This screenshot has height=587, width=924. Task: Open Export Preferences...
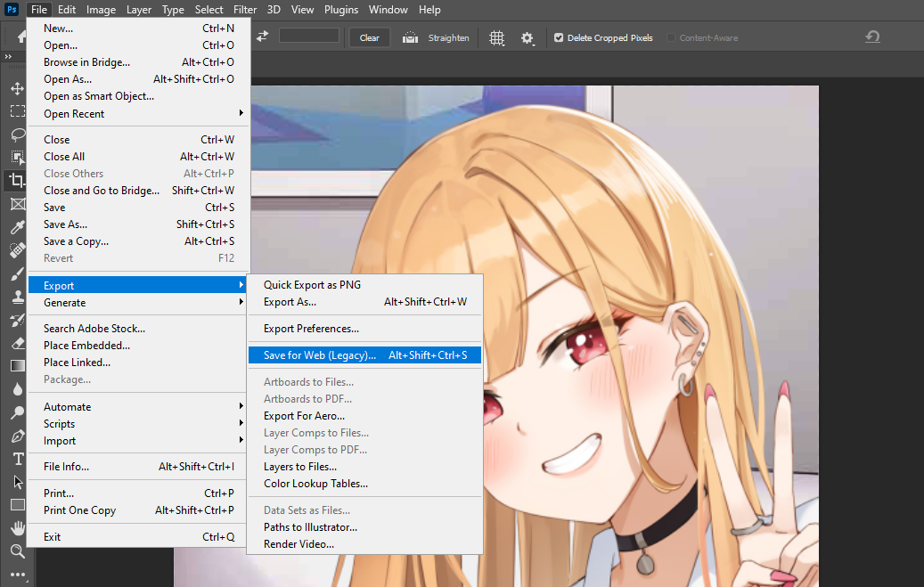click(364, 329)
